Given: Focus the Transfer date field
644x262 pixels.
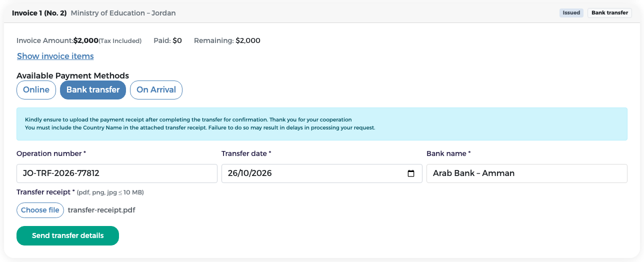Looking at the screenshot, I should point(322,173).
